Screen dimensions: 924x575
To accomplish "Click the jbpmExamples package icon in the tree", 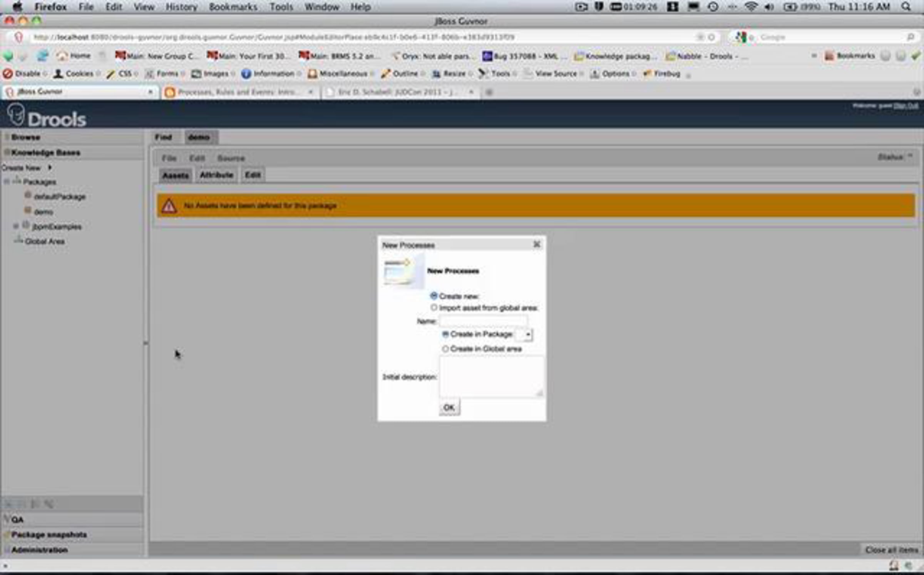I will pos(26,225).
